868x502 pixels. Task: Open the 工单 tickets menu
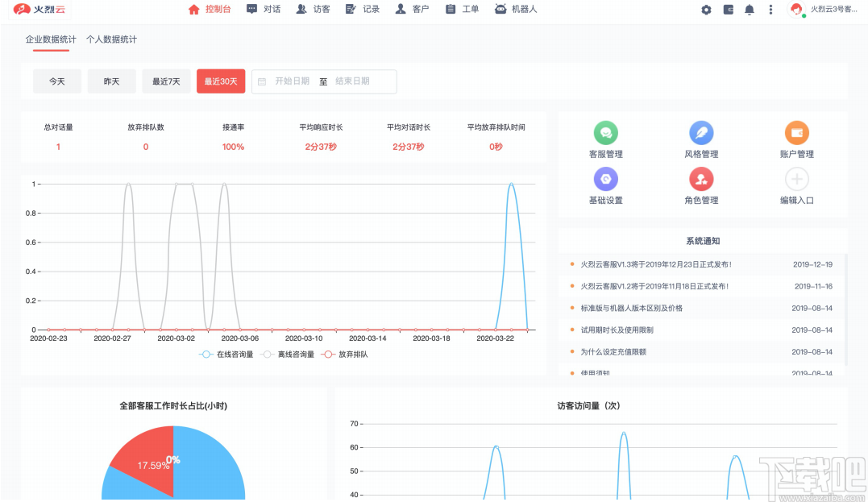[463, 10]
